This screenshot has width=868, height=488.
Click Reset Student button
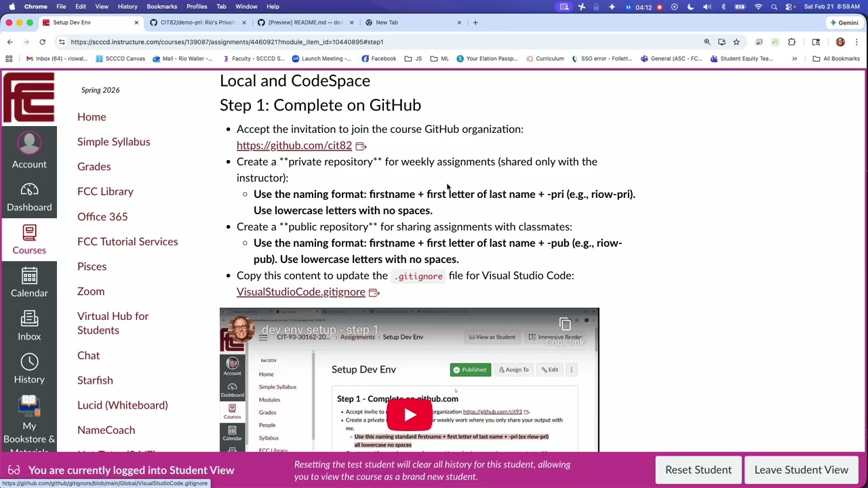click(x=698, y=470)
